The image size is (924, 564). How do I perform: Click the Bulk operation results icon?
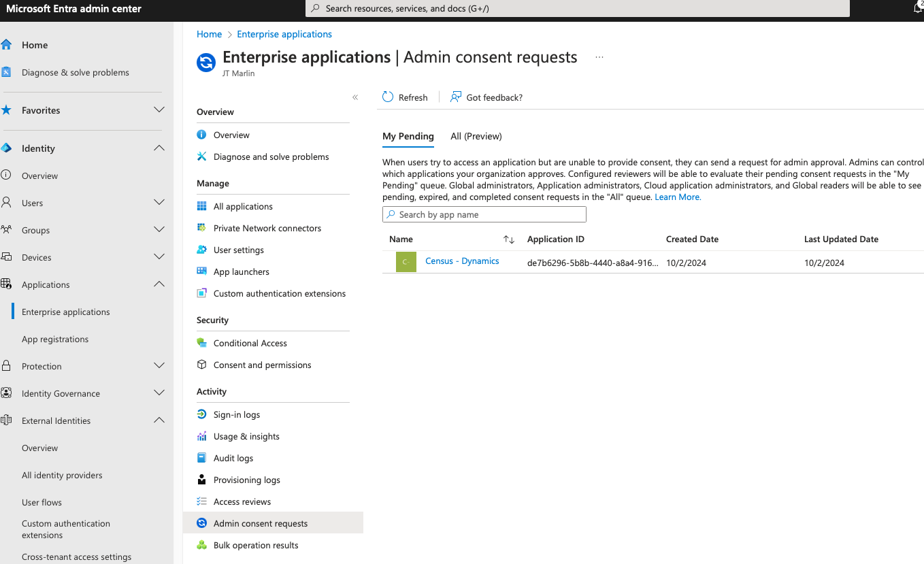pos(201,545)
